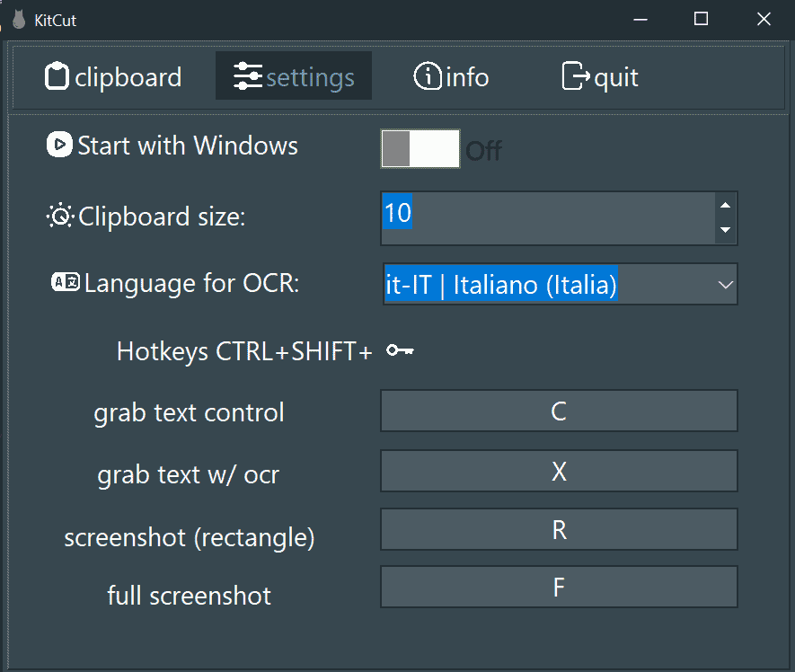Screen dimensions: 795x672
Task: Open the it-IT Italiano language combo box
Action: point(560,284)
